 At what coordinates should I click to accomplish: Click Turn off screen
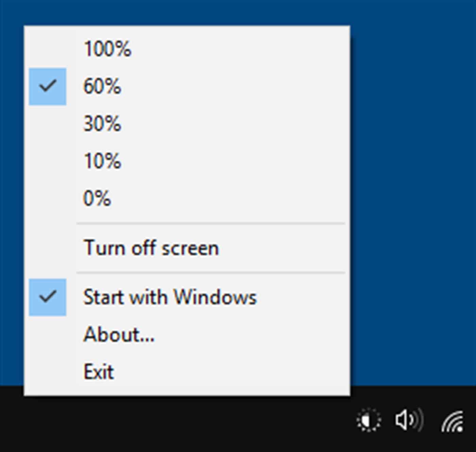pos(151,248)
